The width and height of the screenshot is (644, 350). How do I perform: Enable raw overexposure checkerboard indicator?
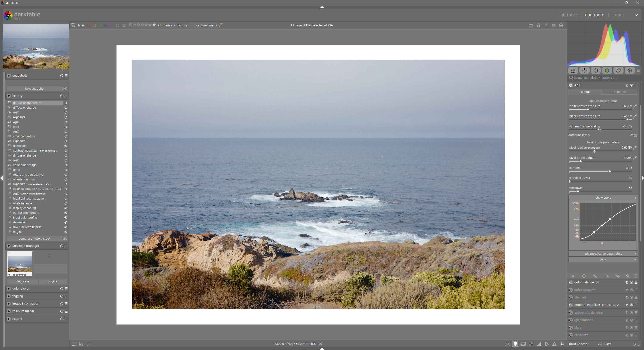pos(531,344)
